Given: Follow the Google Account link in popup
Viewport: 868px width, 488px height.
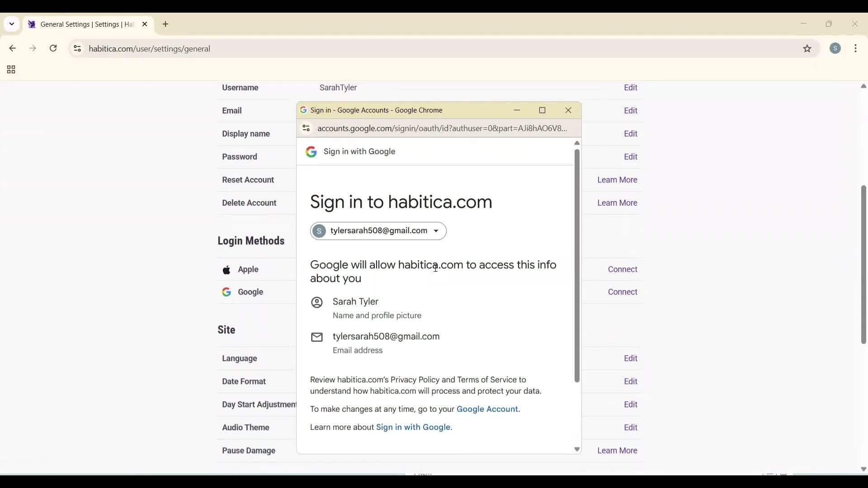Looking at the screenshot, I should tap(488, 409).
